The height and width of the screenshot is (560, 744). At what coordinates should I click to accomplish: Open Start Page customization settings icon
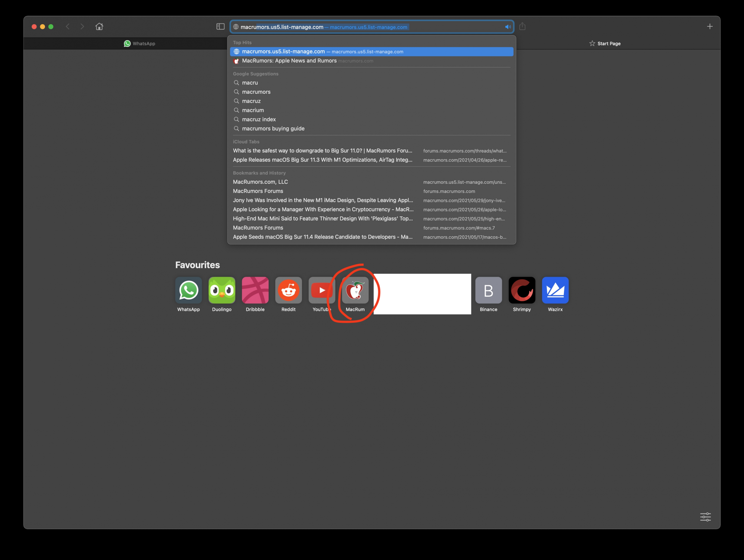[x=705, y=516]
